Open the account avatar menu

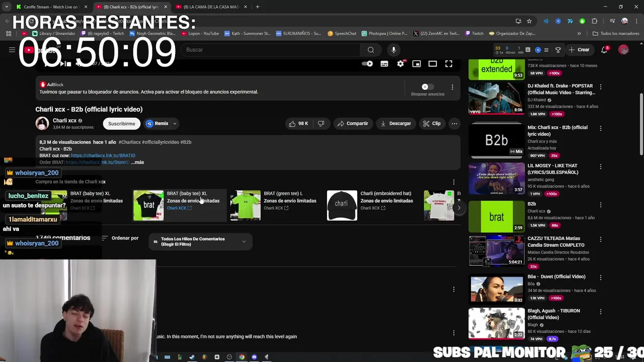pos(623,50)
